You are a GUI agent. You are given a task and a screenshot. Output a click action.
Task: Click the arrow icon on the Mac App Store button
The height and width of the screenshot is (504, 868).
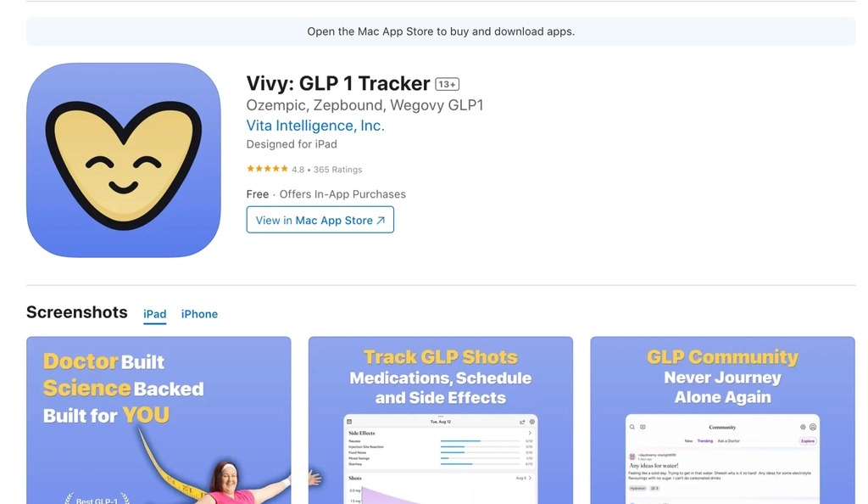coord(381,221)
